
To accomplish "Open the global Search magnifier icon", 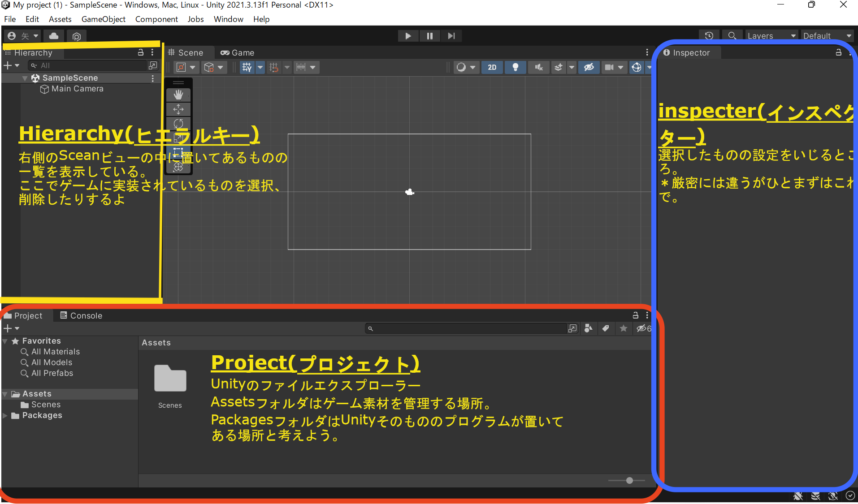I will [x=732, y=36].
